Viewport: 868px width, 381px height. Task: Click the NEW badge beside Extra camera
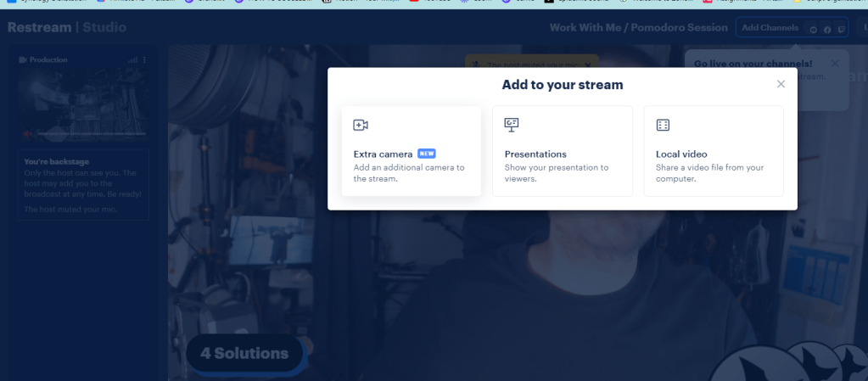(426, 154)
